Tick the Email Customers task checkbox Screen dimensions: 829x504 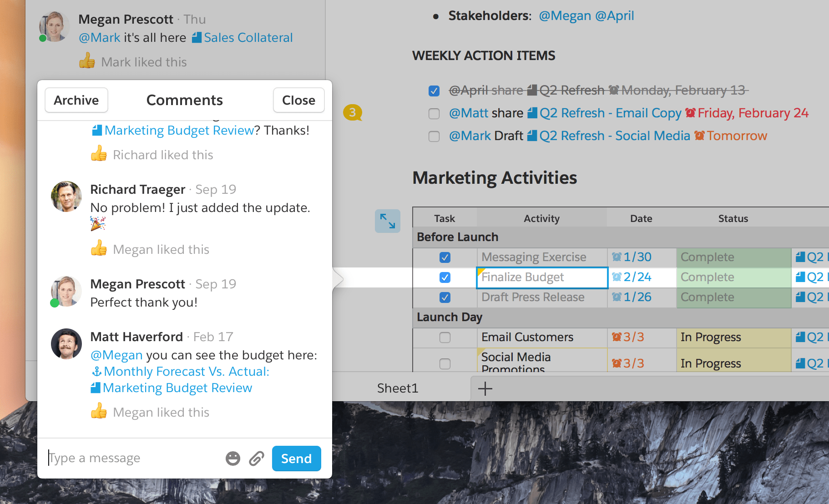click(445, 338)
